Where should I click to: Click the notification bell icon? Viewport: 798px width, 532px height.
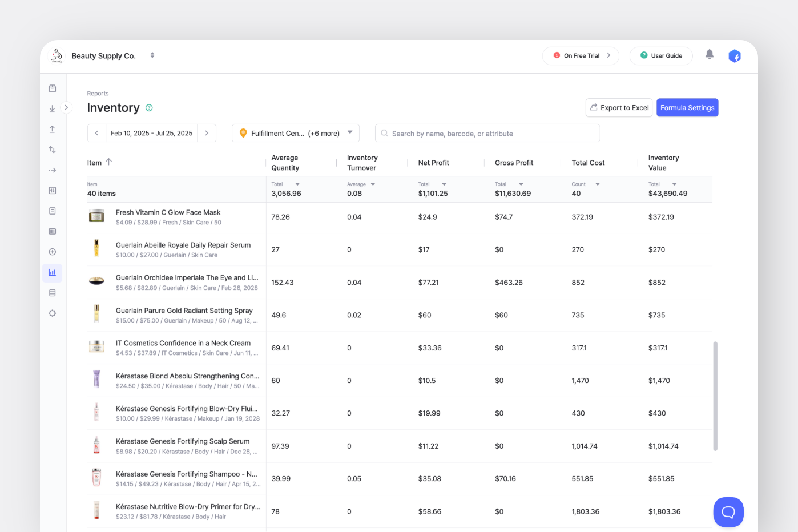[710, 55]
